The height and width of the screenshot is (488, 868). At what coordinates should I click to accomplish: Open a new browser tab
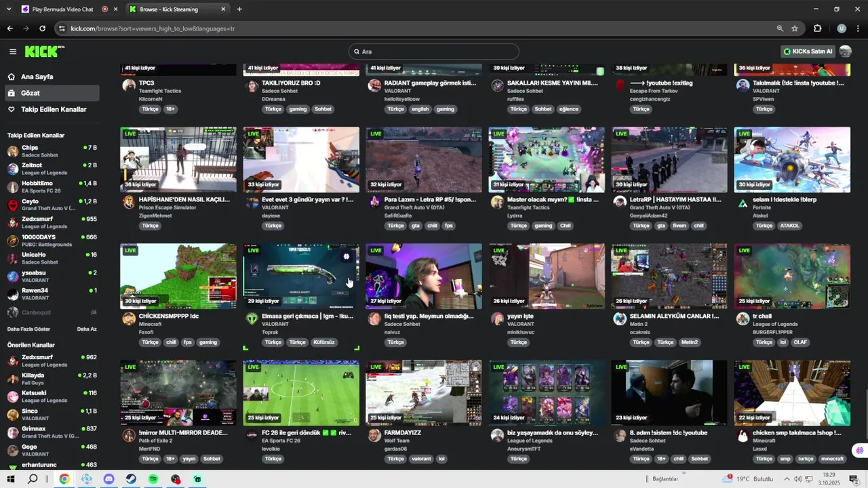coord(239,9)
